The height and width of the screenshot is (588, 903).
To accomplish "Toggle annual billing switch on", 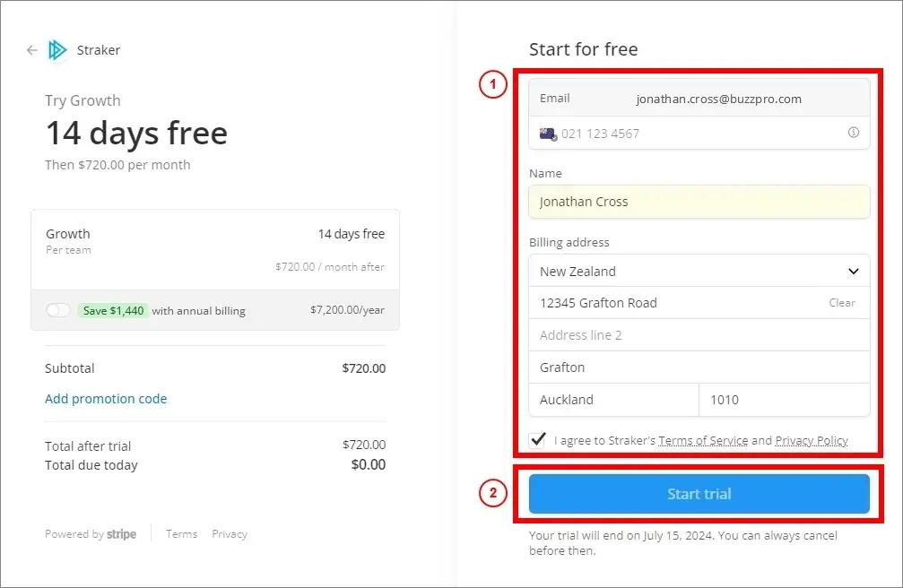I will pos(58,310).
